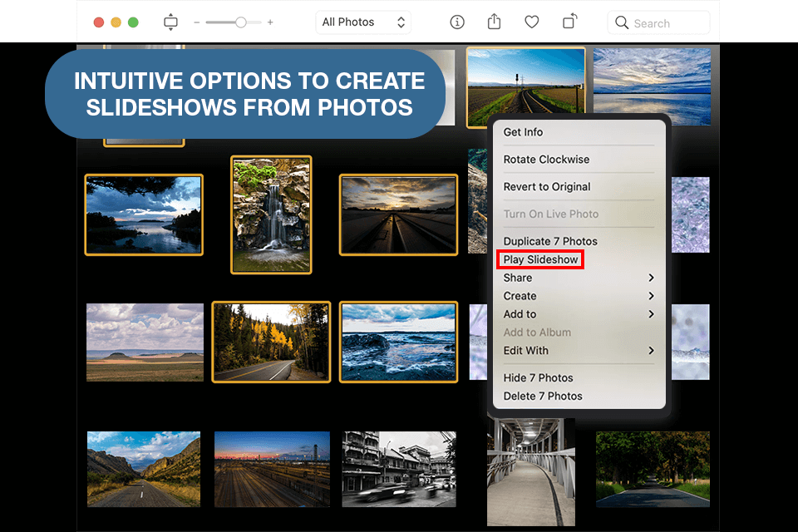
Task: Click the Search field
Action: pyautogui.click(x=658, y=23)
